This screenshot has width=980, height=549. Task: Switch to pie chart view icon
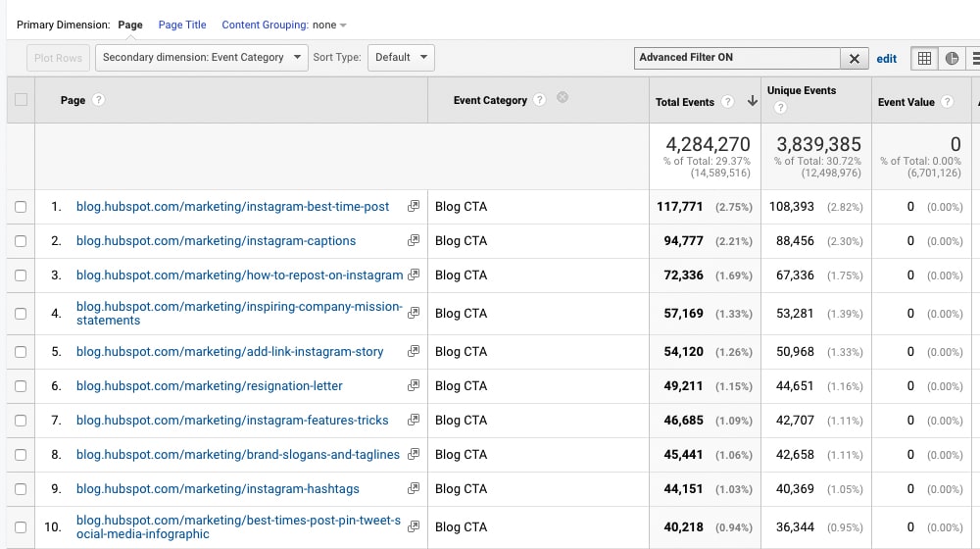[x=952, y=59]
